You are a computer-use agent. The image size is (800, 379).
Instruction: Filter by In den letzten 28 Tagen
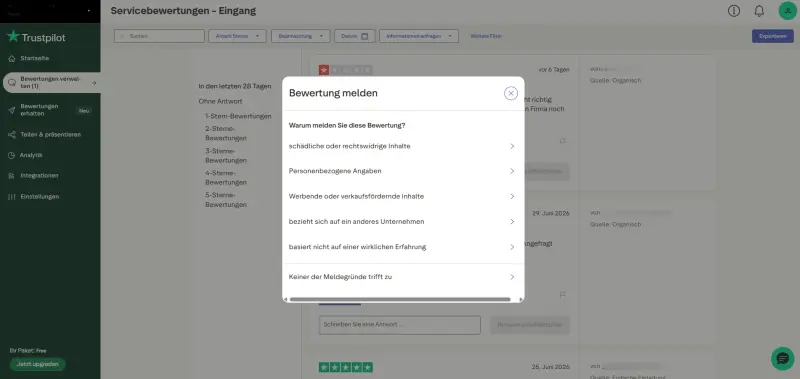235,86
